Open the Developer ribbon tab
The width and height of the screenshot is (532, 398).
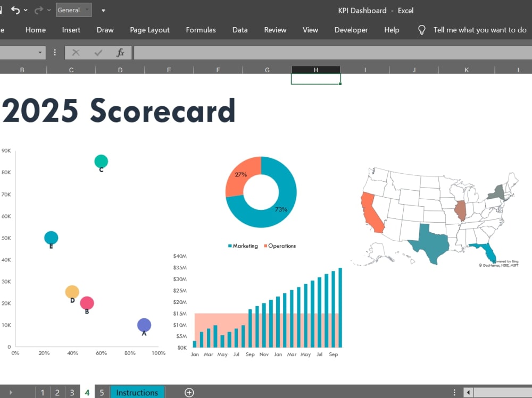tap(351, 30)
